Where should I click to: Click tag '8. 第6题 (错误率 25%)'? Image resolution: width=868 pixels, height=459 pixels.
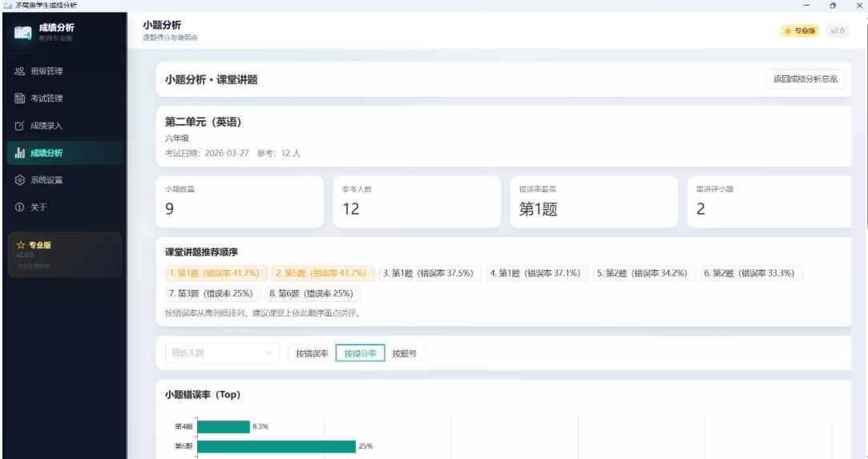pos(313,294)
